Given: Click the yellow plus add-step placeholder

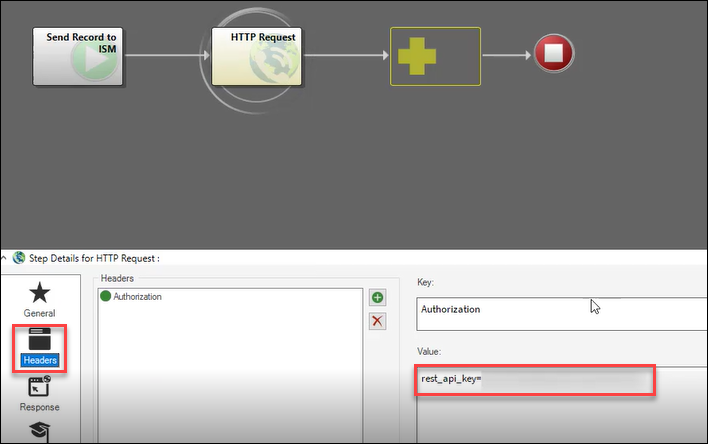Looking at the screenshot, I should pyautogui.click(x=434, y=56).
